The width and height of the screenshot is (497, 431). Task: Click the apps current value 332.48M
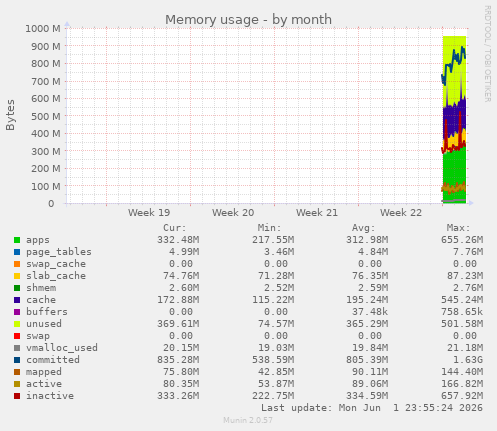pos(178,240)
